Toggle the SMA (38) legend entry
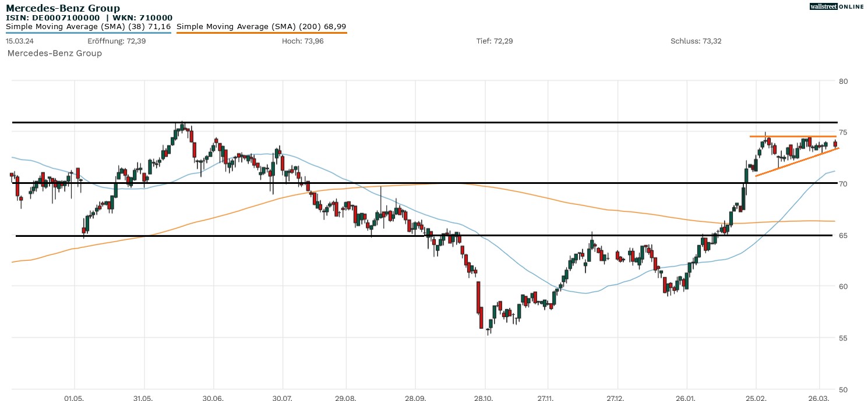 click(x=88, y=27)
